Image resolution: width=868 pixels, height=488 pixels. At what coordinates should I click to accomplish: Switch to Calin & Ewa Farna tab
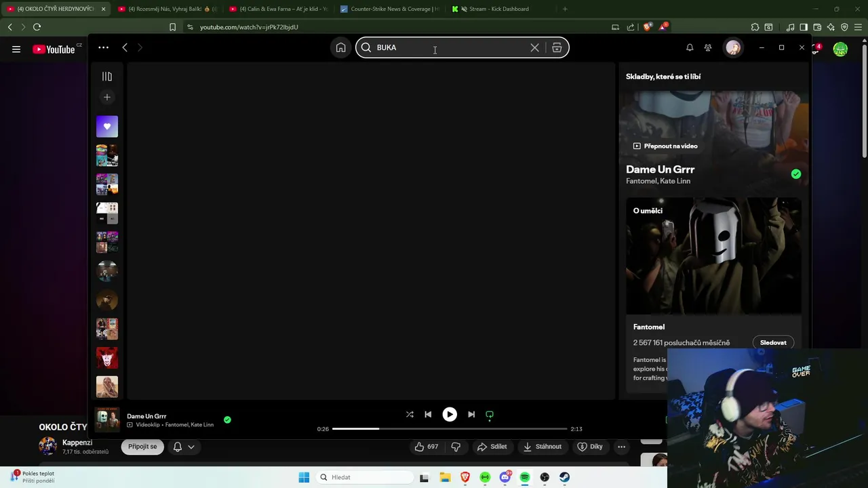[279, 9]
